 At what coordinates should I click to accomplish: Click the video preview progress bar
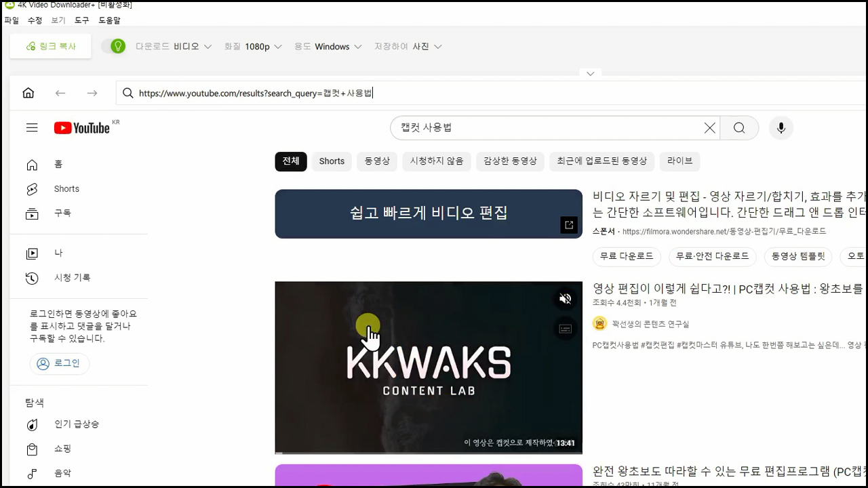(x=429, y=452)
